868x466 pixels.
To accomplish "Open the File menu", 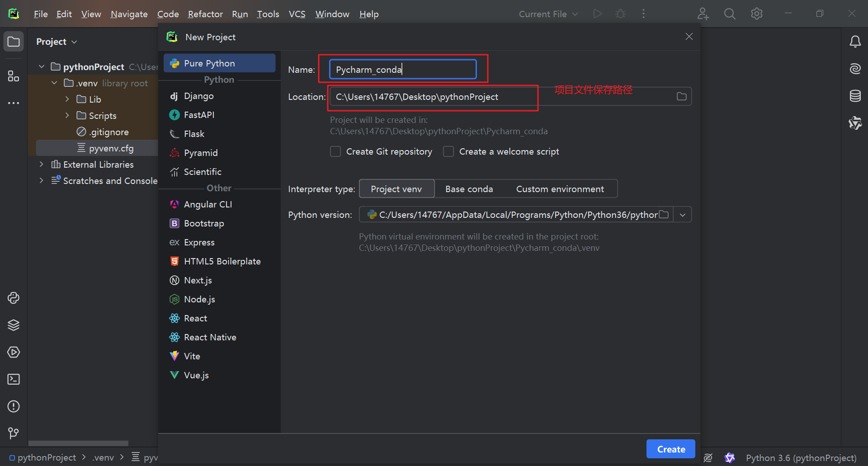I will pyautogui.click(x=41, y=14).
